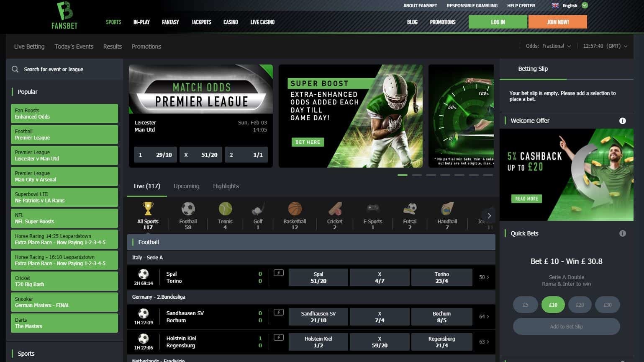
Task: Click the search for event or league field
Action: tap(64, 69)
